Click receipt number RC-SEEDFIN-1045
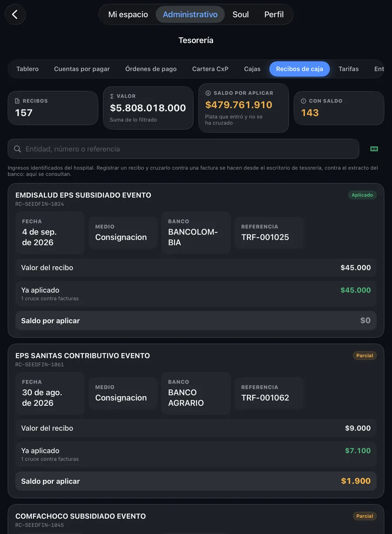The height and width of the screenshot is (534, 392). (x=40, y=525)
